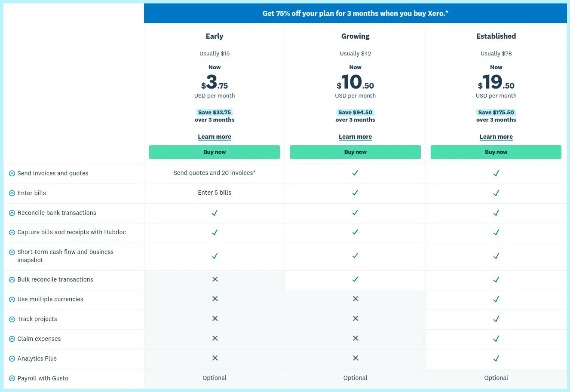Image resolution: width=570 pixels, height=392 pixels.
Task: Click Buy now for the Early plan
Action: [215, 152]
